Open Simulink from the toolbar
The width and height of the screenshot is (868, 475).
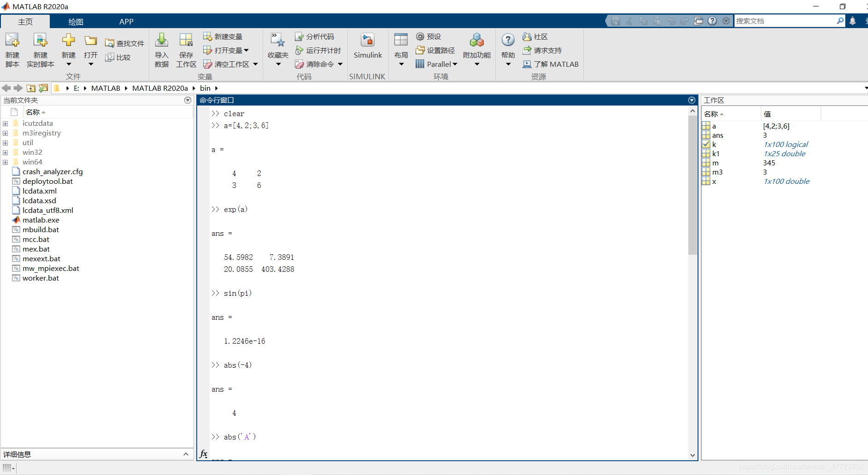[x=367, y=41]
